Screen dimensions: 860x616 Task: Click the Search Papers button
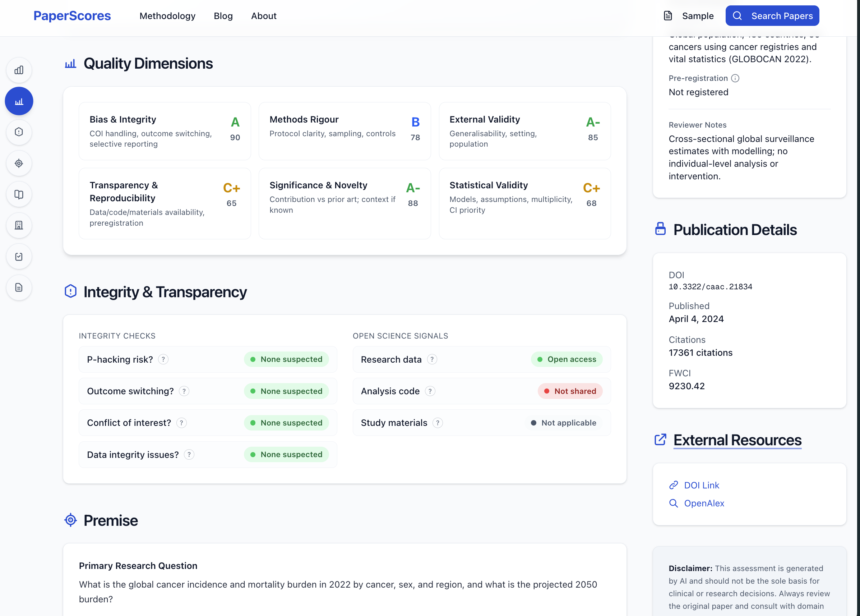772,16
